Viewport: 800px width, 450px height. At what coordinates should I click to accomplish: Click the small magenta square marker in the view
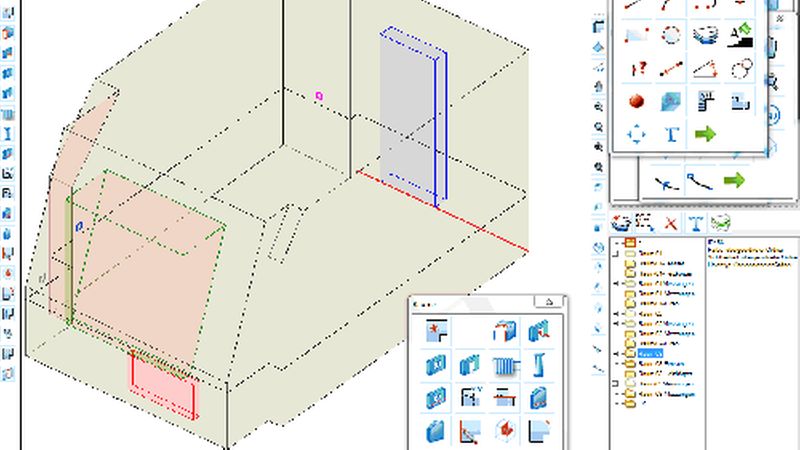(x=319, y=95)
